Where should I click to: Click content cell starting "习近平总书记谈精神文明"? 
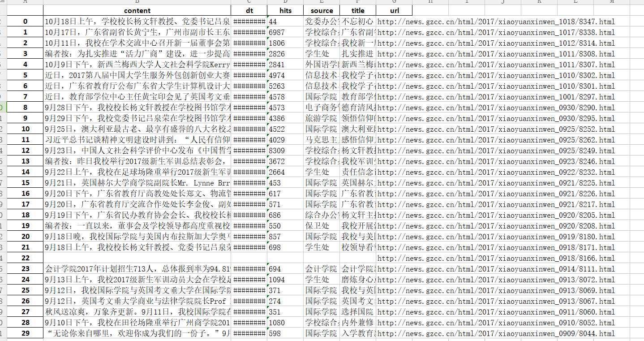(x=137, y=139)
